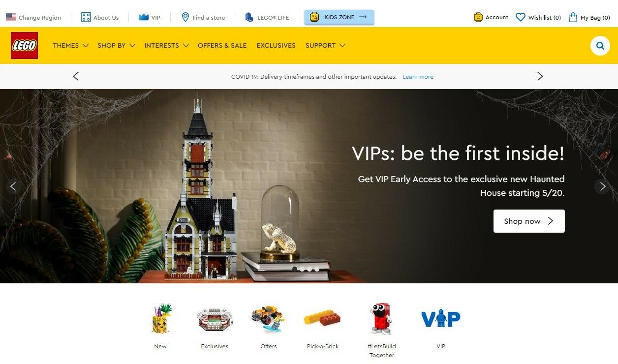The height and width of the screenshot is (364, 618).
Task: Click the Find a store pin icon
Action: [x=185, y=17]
